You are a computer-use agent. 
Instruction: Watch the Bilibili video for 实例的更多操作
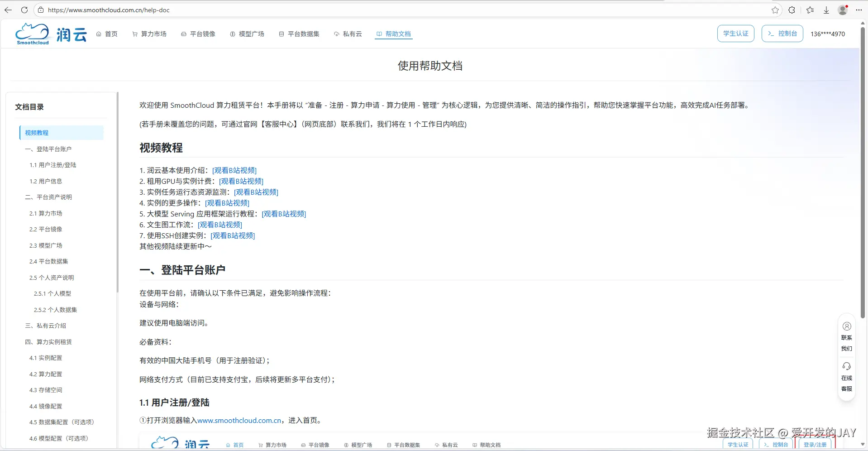pos(227,203)
